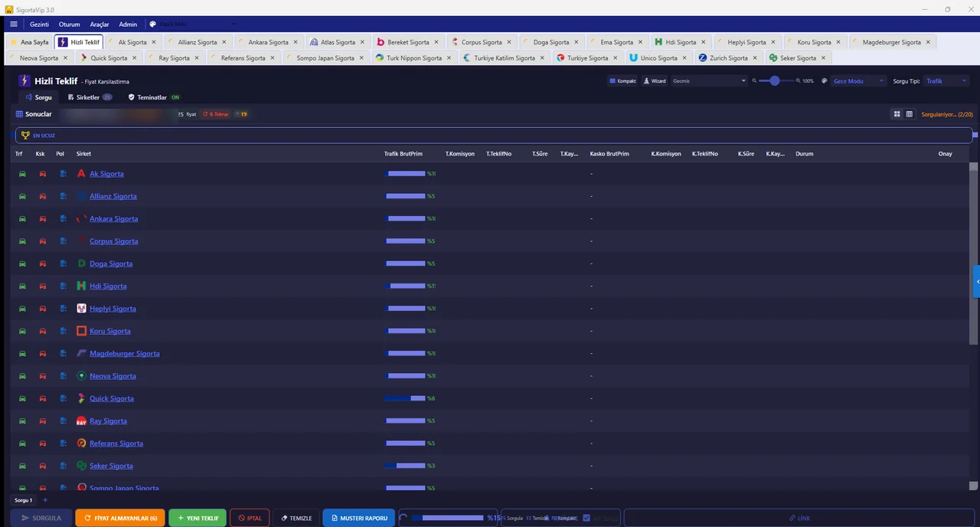Click the red kasko car icon for Allianz Sigorta

click(42, 196)
